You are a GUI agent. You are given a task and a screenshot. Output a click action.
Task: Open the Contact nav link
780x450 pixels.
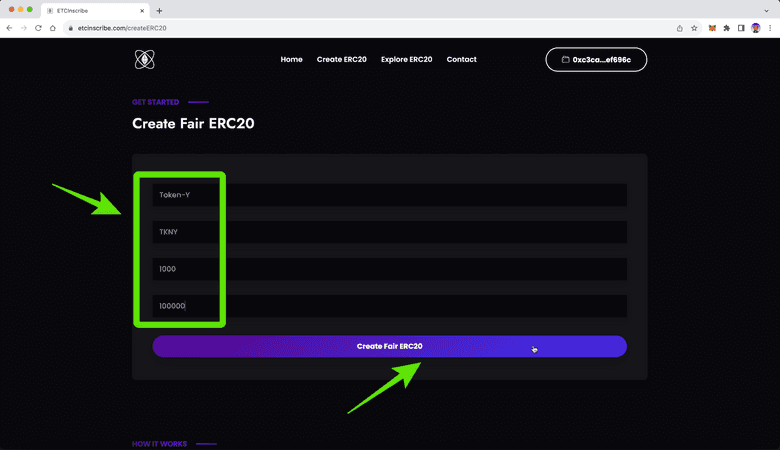(461, 60)
